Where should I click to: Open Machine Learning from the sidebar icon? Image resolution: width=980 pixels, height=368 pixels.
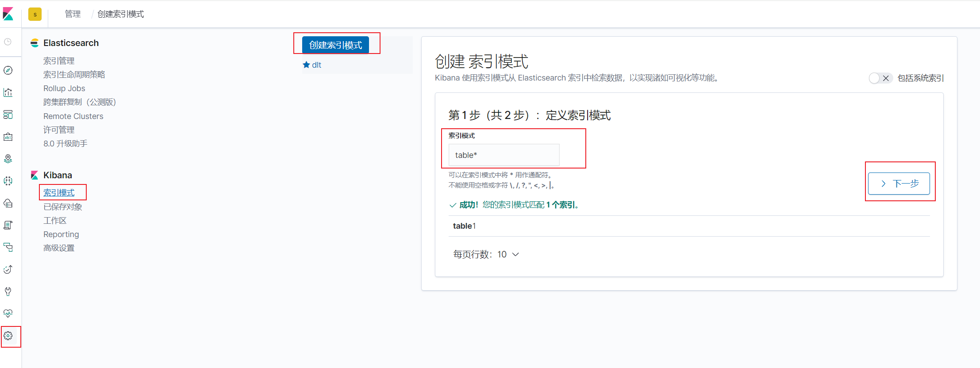click(x=8, y=181)
